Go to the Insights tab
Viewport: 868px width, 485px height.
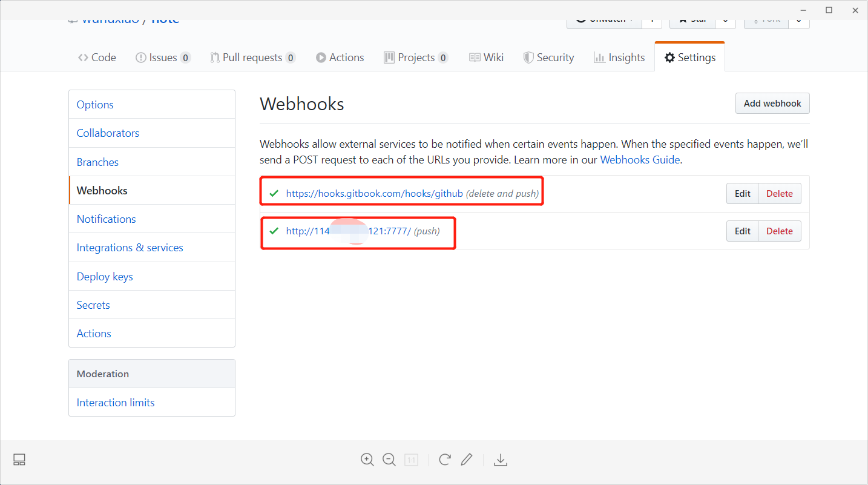pyautogui.click(x=619, y=58)
